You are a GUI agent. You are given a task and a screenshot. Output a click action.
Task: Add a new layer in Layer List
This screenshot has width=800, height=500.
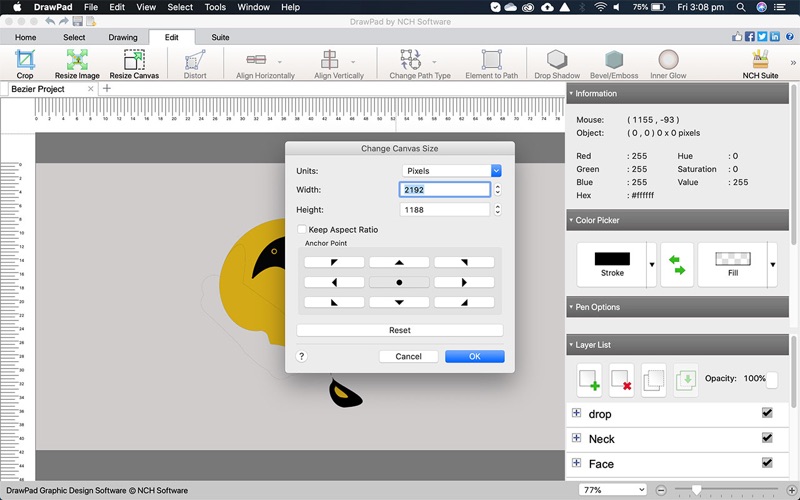tap(590, 380)
